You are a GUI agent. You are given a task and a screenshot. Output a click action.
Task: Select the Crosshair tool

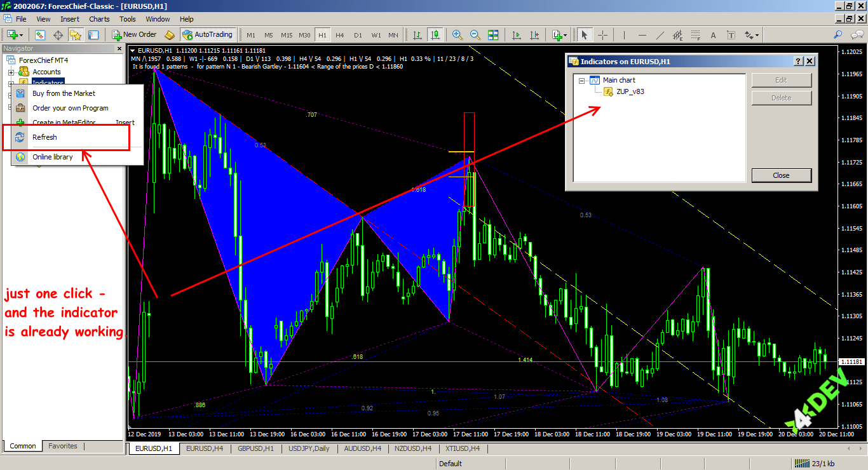pyautogui.click(x=602, y=35)
